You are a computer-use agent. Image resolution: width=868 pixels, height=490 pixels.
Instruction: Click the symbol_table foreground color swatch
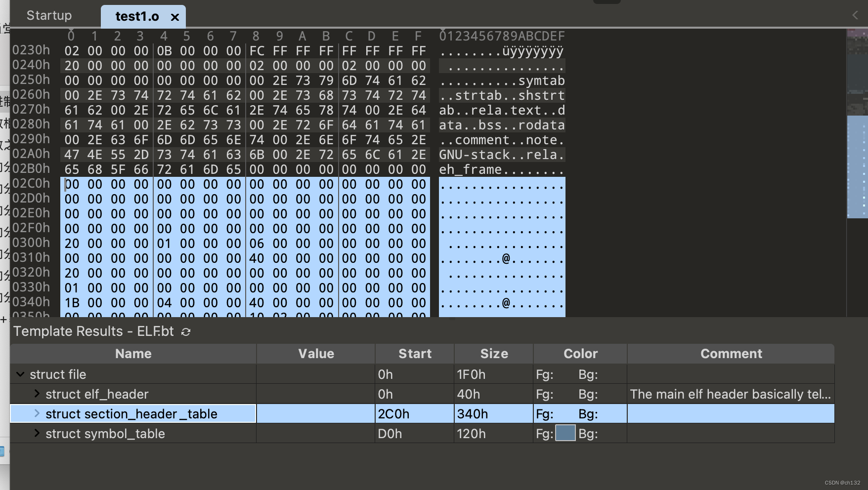(x=565, y=433)
